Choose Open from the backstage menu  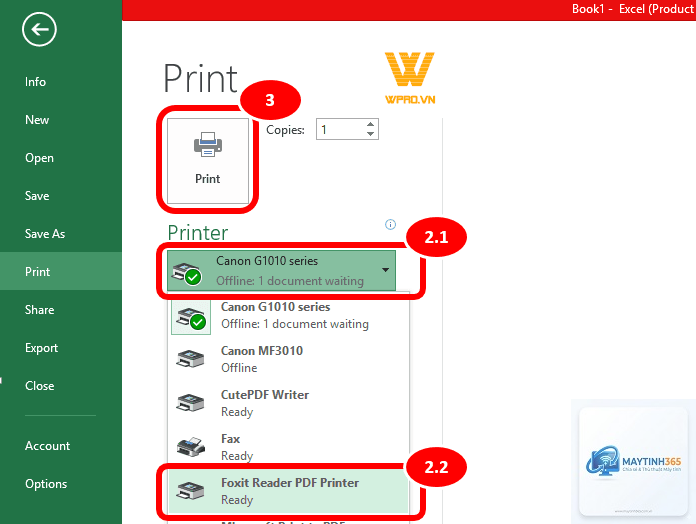[39, 158]
